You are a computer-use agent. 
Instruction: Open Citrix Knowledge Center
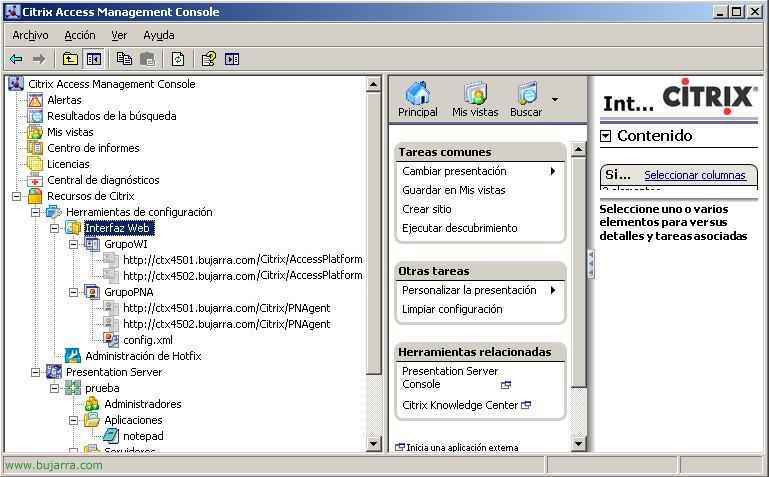[466, 405]
